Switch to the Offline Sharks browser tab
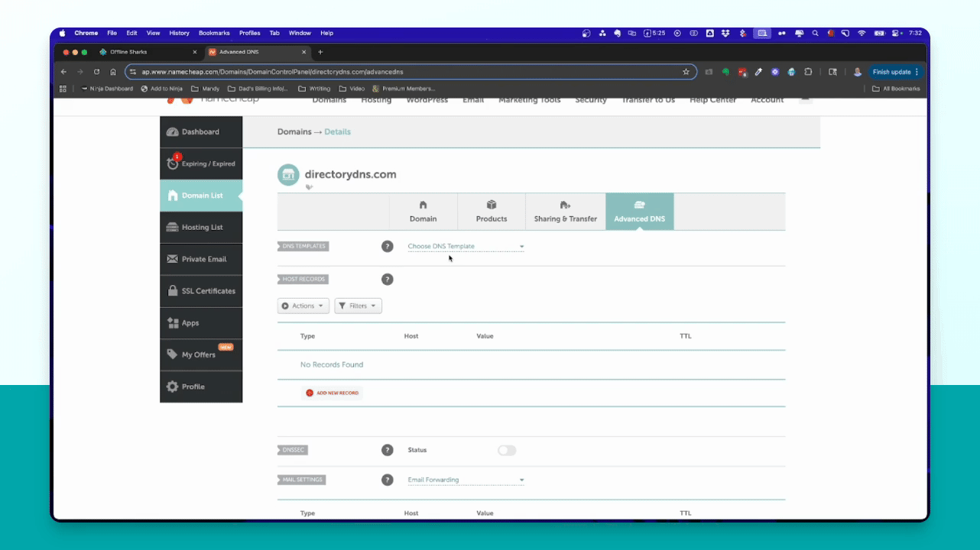 coord(148,52)
